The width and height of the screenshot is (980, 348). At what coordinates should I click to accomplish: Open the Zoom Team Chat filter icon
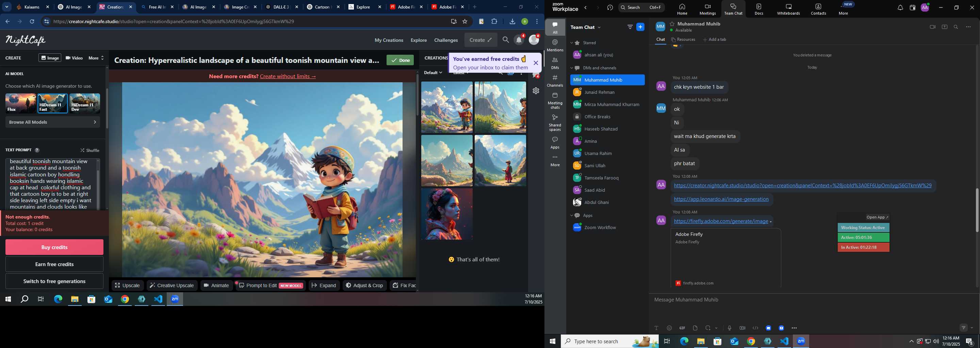tap(630, 27)
